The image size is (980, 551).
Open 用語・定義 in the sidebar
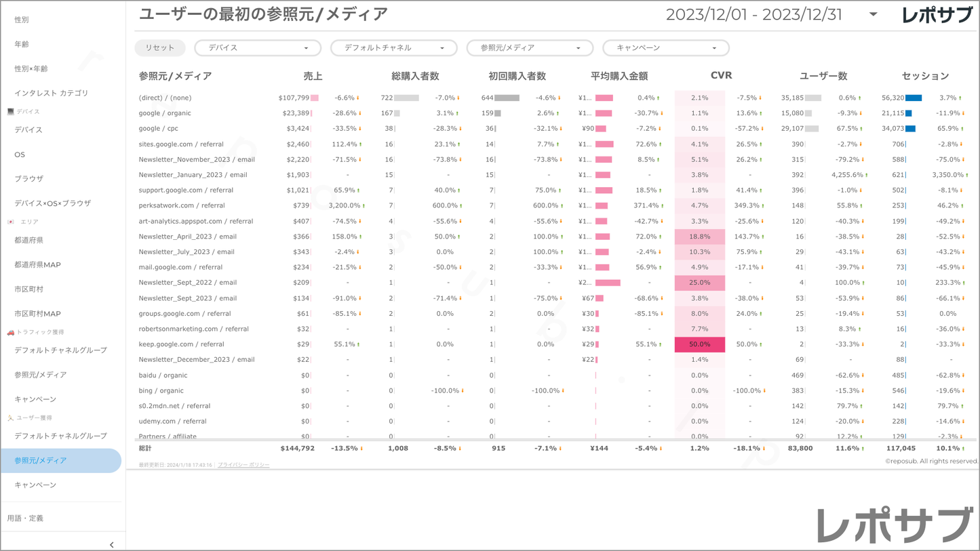point(26,518)
